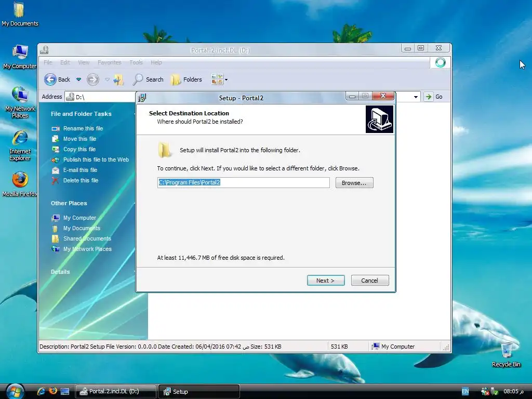This screenshot has height=399, width=532.
Task: Click the 531 KB status bar cell
Action: tap(339, 347)
